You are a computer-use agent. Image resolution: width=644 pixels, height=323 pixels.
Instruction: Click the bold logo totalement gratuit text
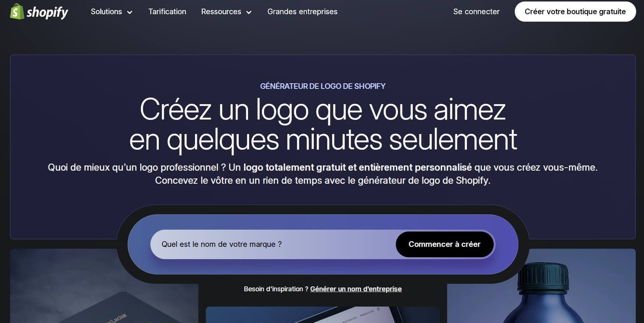coord(357,167)
